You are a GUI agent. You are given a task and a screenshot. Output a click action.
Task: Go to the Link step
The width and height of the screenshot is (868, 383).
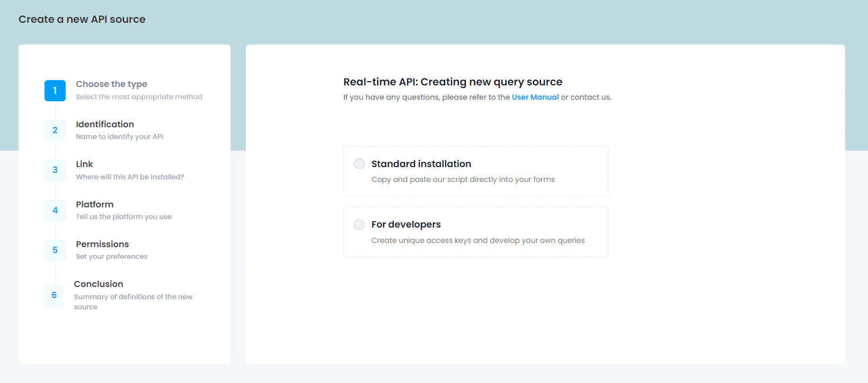tap(84, 164)
